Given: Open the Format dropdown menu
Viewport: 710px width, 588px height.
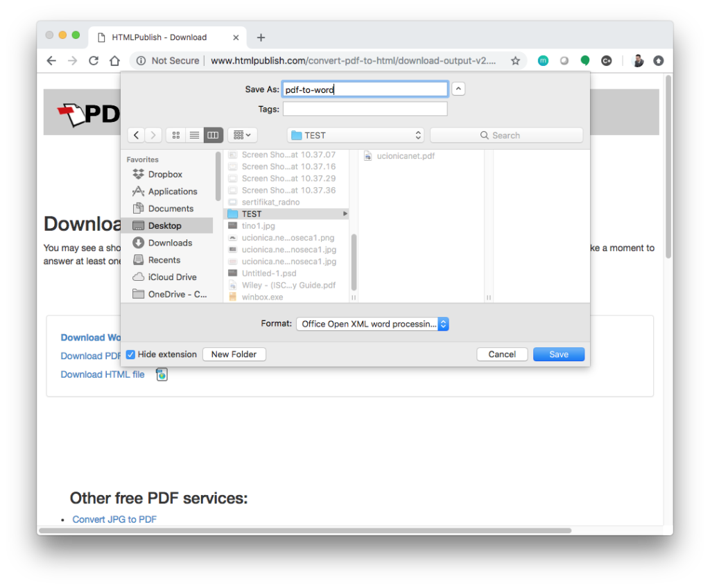Looking at the screenshot, I should pyautogui.click(x=372, y=324).
